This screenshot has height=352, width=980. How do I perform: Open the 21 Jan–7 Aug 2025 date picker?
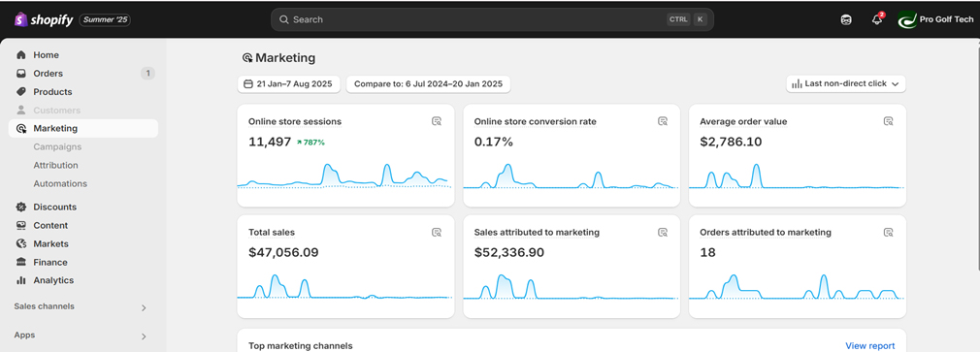[x=289, y=84]
